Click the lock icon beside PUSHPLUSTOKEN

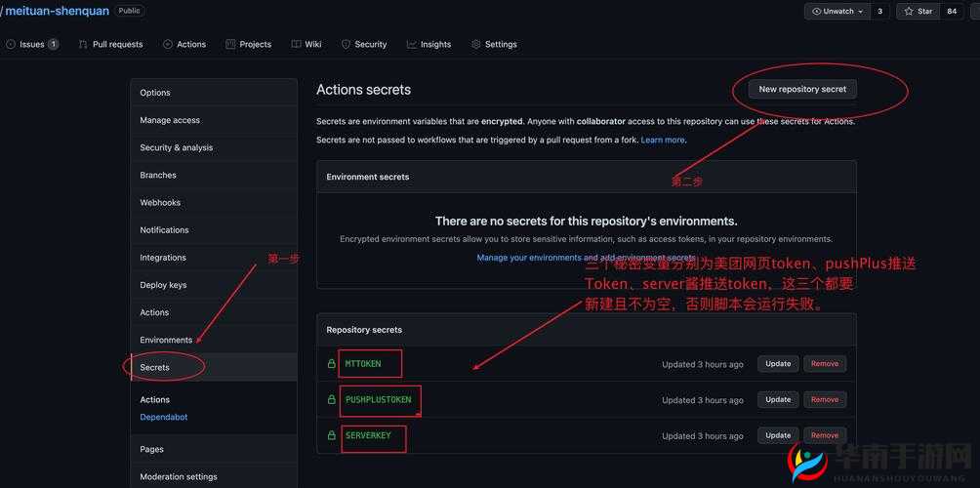(332, 399)
